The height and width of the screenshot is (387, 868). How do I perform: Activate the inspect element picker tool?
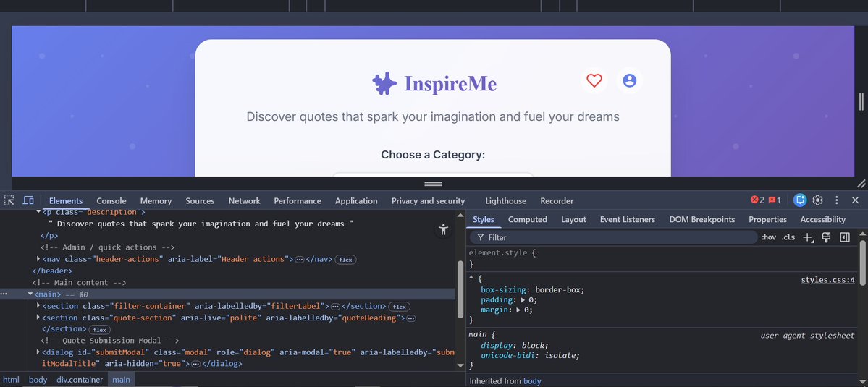[x=9, y=200]
